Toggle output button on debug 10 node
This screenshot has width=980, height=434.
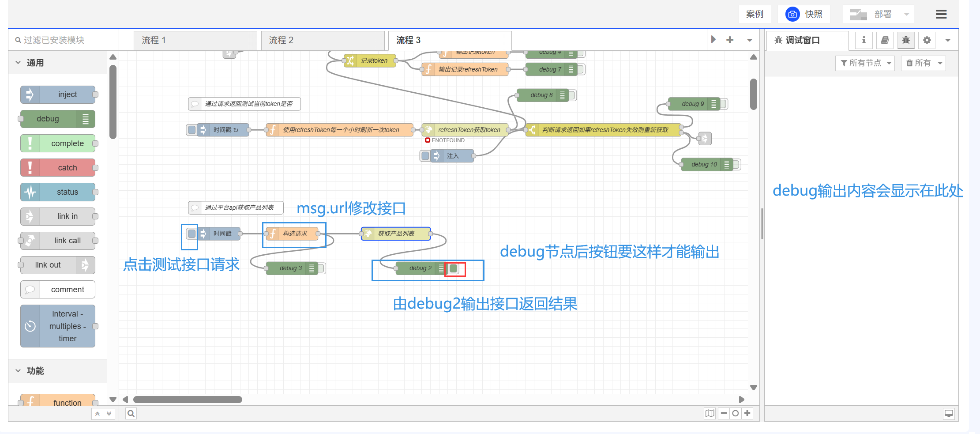point(736,164)
